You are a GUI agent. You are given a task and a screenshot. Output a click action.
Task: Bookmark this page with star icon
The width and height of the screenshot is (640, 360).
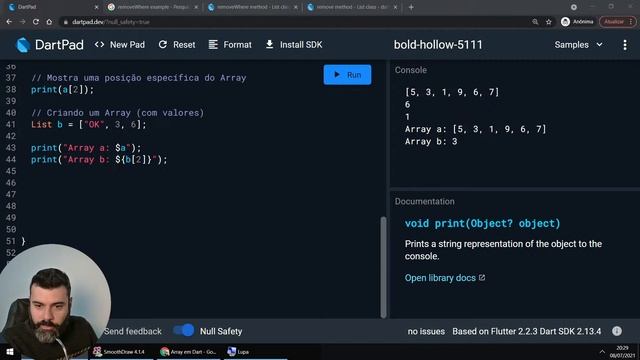pos(549,22)
